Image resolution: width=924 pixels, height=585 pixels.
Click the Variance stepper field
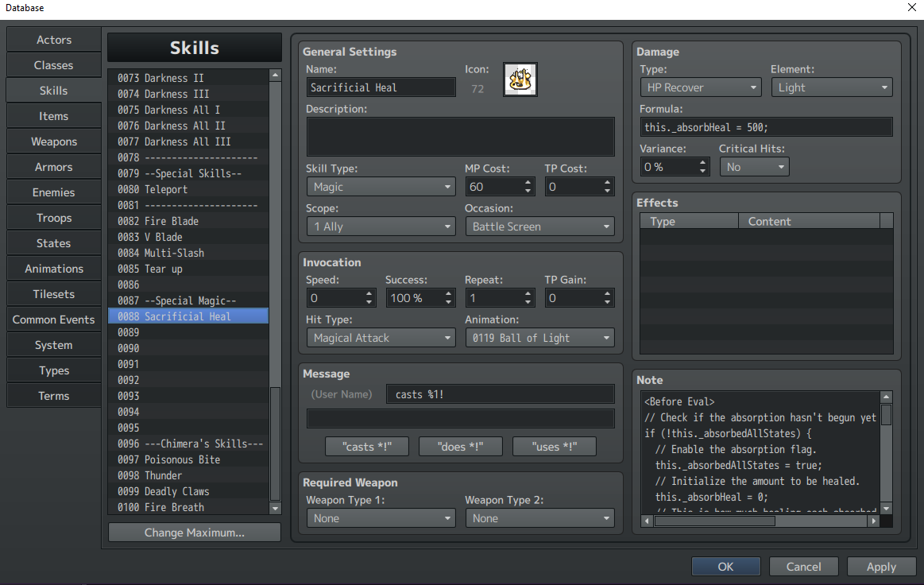675,167
